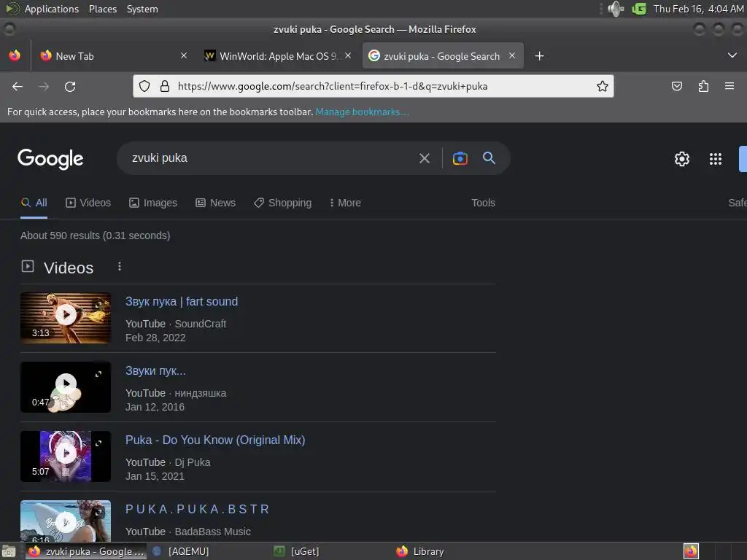Submit search with magnifier icon
This screenshot has height=560, width=747.
489,158
